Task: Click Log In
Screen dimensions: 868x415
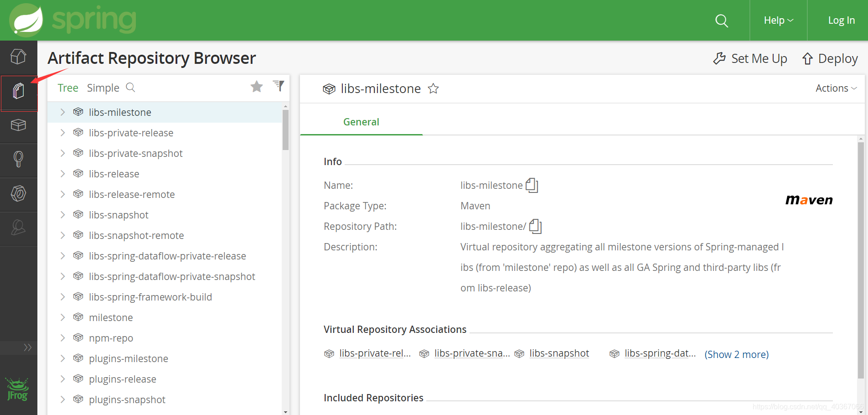Action: [841, 21]
